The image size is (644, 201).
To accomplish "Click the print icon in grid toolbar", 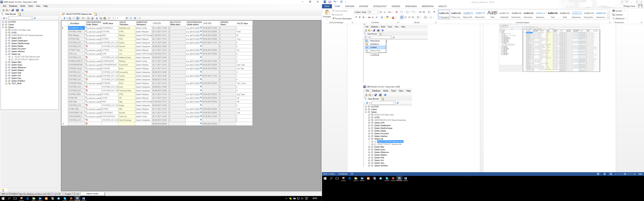I will pyautogui.click(x=92, y=18).
